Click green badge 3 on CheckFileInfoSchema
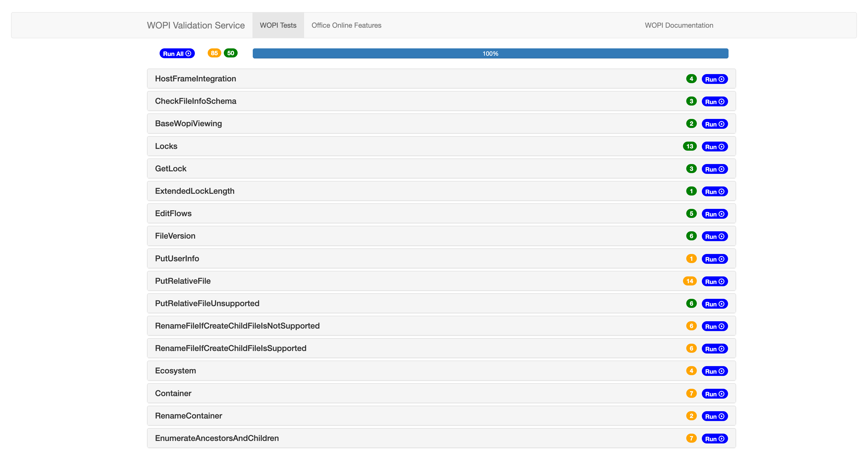Image resolution: width=868 pixels, height=450 pixels. tap(691, 101)
